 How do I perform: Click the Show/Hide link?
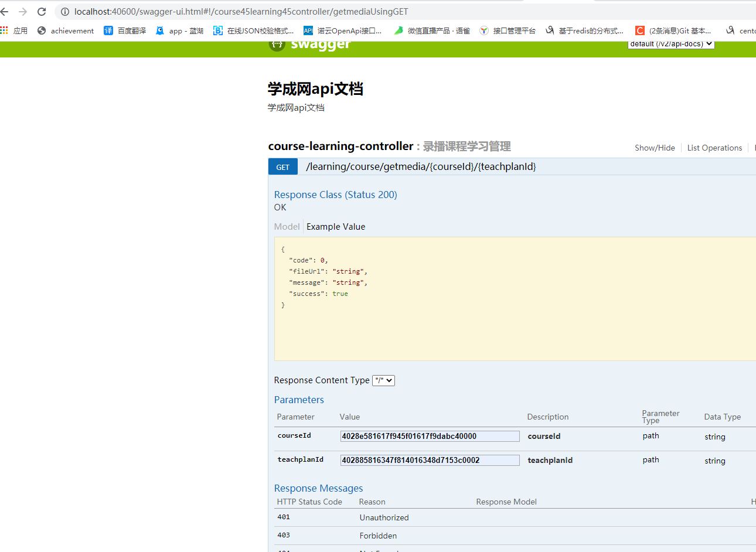click(x=655, y=148)
